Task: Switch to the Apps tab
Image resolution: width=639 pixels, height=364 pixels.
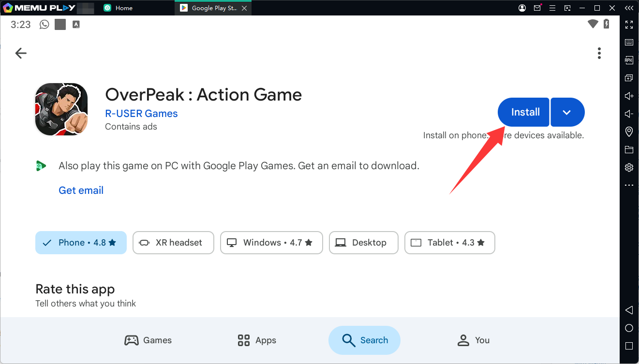Action: point(257,340)
